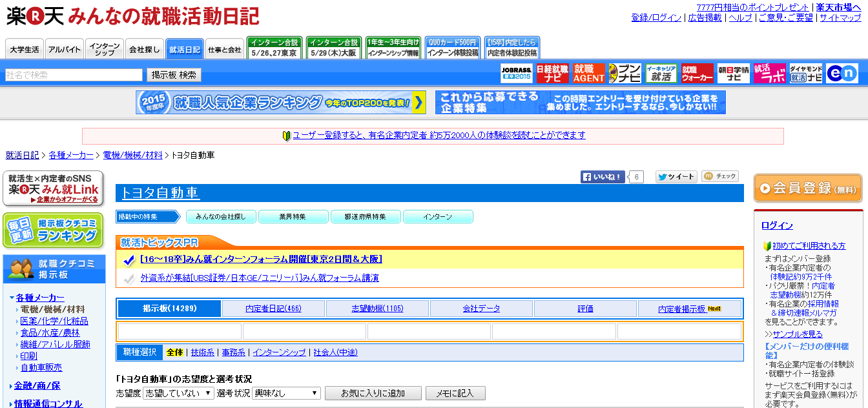Switch to 掲示板(14289) tab
Image resolution: width=868 pixels, height=408 pixels.
pos(170,309)
